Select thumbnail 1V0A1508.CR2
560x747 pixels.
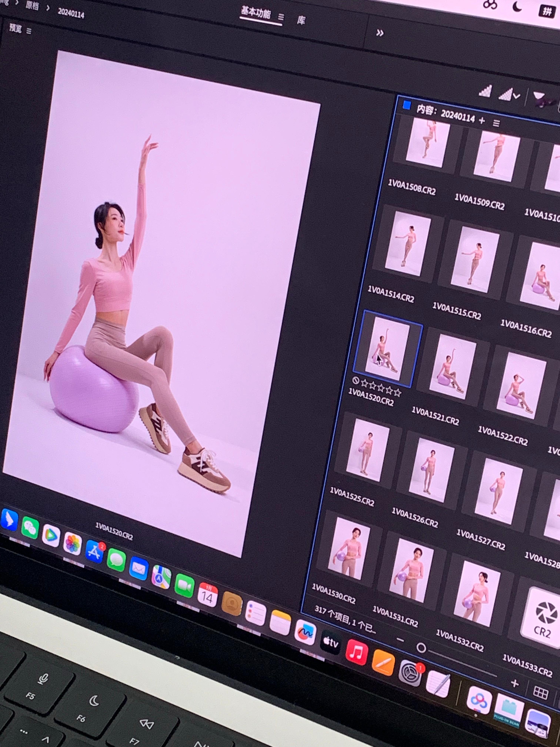click(x=428, y=143)
